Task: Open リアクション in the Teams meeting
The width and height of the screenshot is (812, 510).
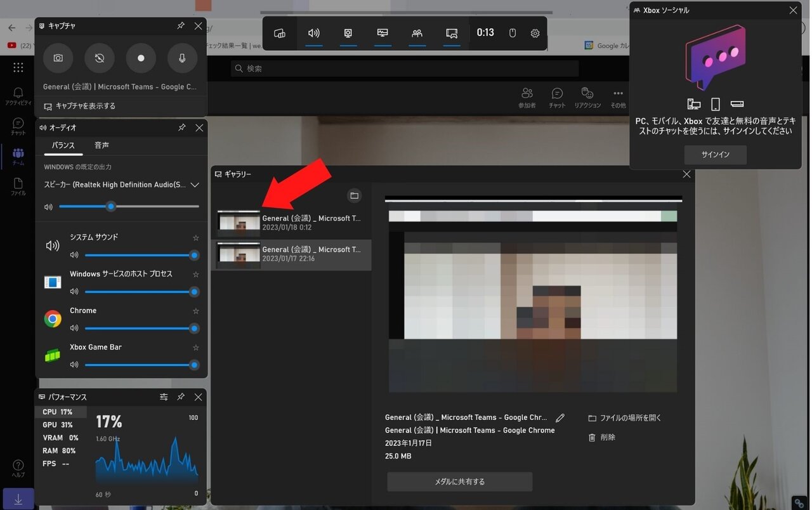Action: tap(587, 98)
